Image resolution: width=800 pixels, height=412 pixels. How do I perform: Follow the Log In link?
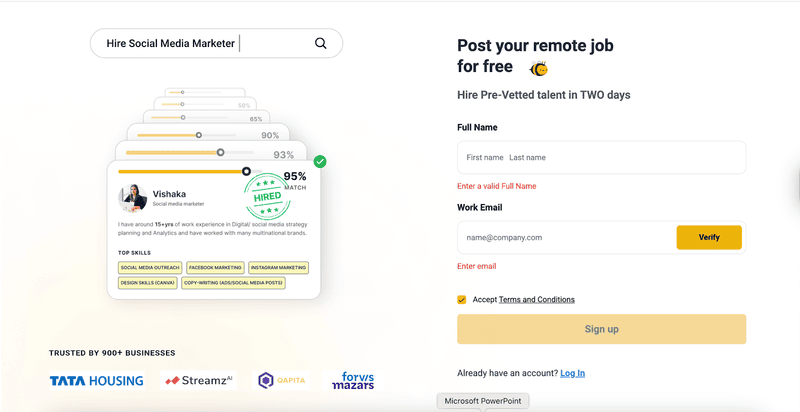(572, 373)
